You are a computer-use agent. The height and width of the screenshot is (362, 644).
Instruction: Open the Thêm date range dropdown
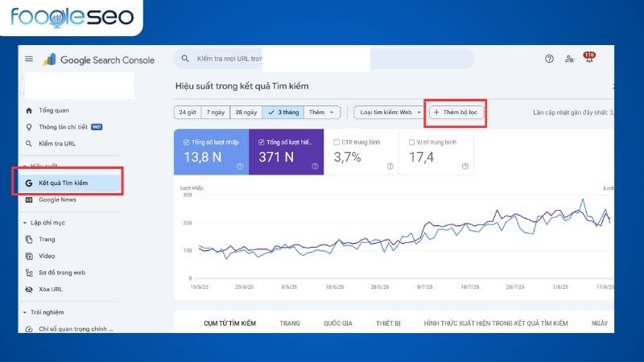(321, 112)
